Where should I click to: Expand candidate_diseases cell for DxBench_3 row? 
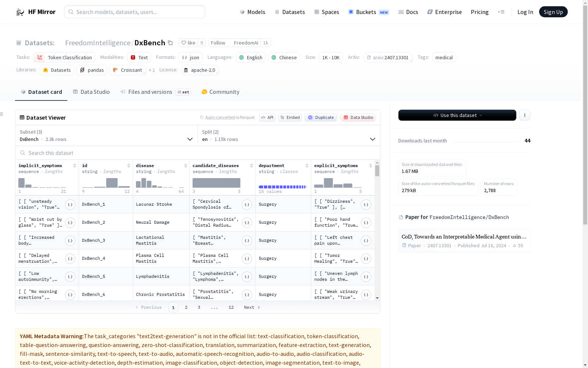[247, 241]
